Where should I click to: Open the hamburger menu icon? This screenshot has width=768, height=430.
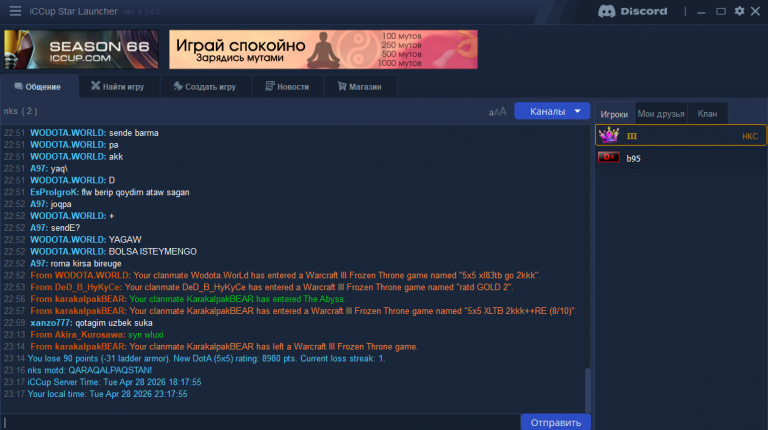(15, 11)
